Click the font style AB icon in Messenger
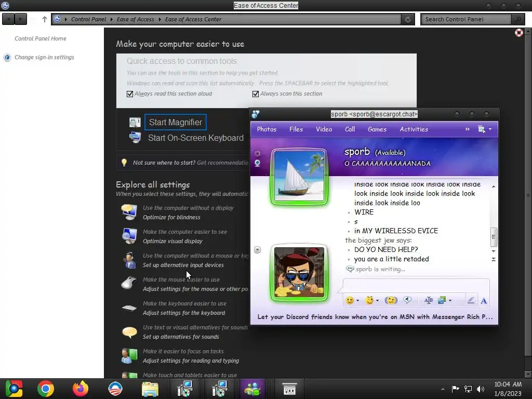 point(428,300)
